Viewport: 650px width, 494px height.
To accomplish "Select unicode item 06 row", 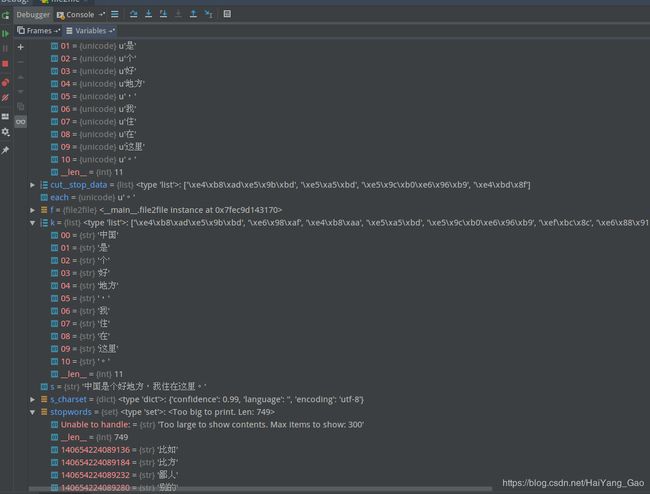I will coord(93,109).
